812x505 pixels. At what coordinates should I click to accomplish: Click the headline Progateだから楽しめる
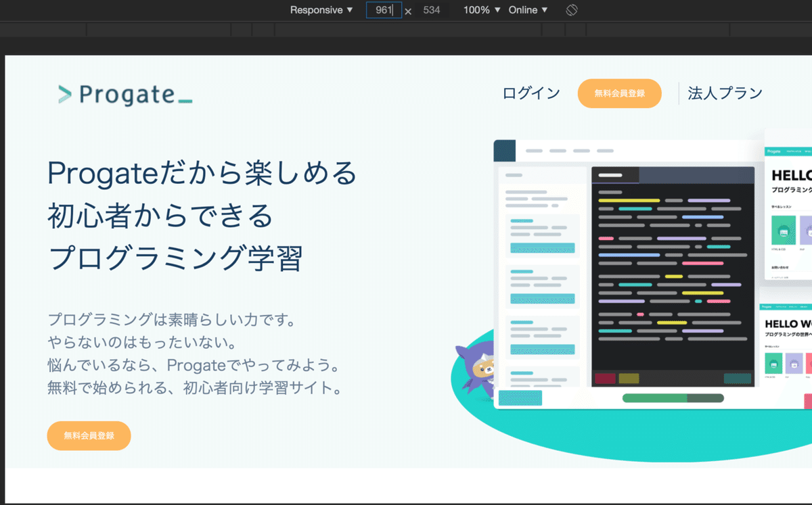[200, 173]
